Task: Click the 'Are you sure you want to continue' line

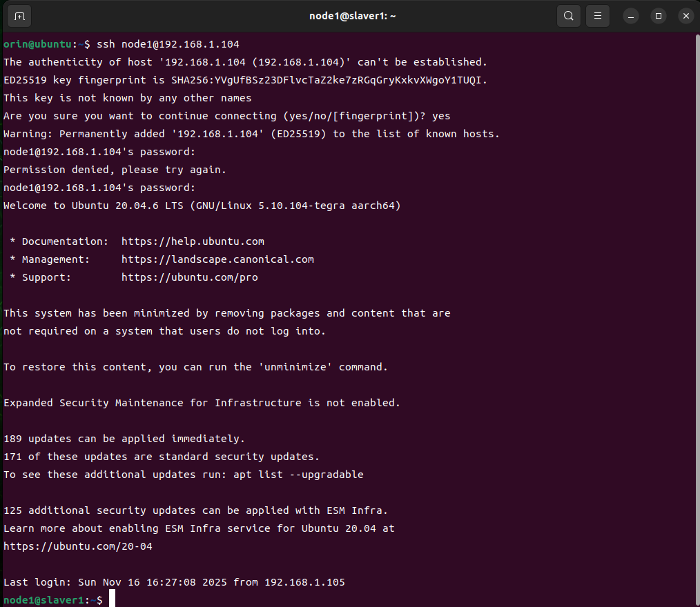Action: (227, 116)
